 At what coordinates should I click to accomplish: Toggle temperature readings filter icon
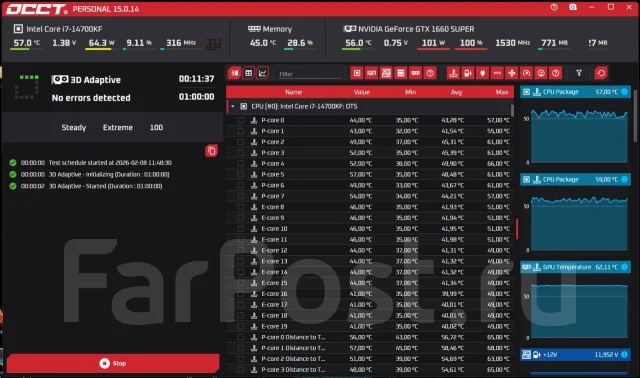point(453,73)
